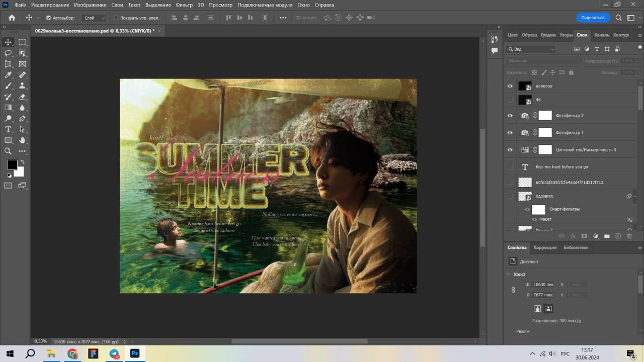Hide the Фотофильтр 2 layer
The image size is (644, 362).
coord(510,116)
